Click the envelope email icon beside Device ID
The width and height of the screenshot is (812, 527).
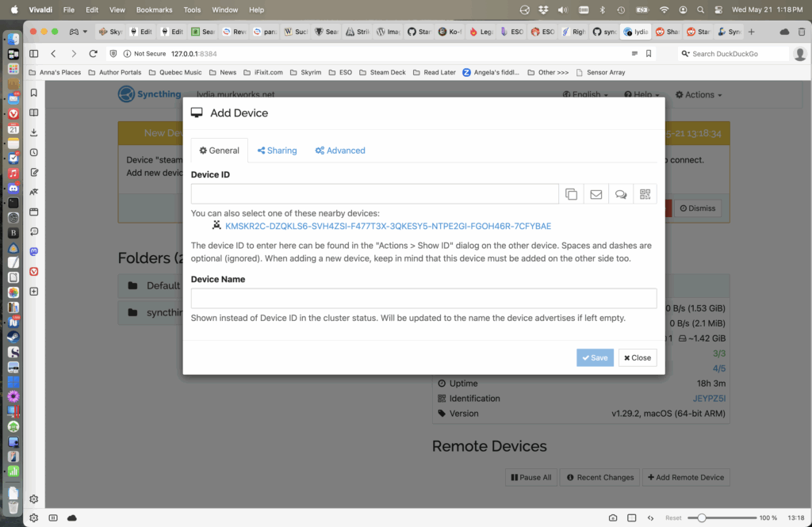596,194
